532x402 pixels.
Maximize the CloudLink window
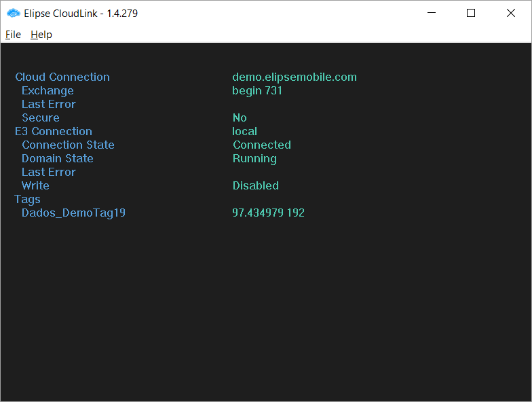coord(471,13)
